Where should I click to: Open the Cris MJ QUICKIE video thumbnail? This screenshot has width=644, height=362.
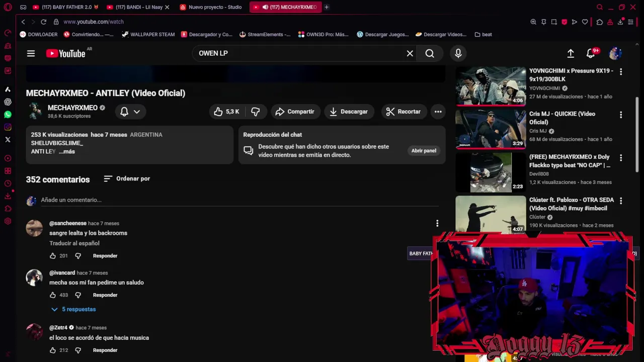coord(491,129)
